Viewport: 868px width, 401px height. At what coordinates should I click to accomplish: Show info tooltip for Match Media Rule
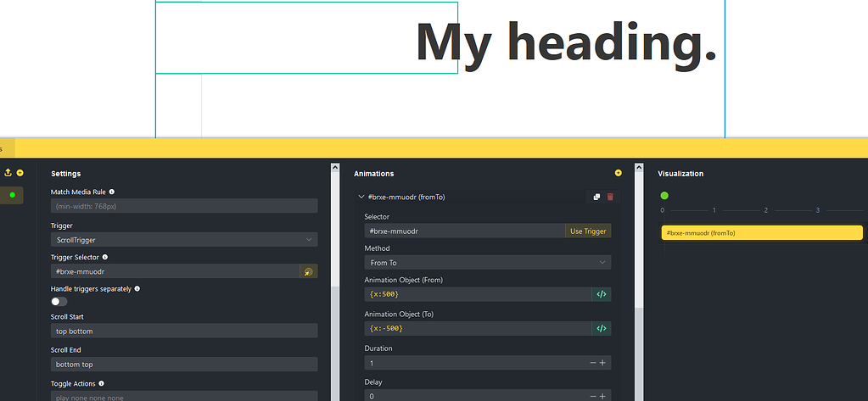click(112, 192)
